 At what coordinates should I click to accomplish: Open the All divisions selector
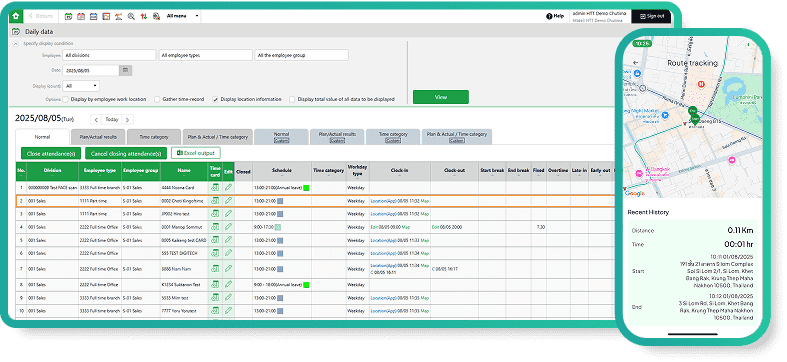pos(109,55)
